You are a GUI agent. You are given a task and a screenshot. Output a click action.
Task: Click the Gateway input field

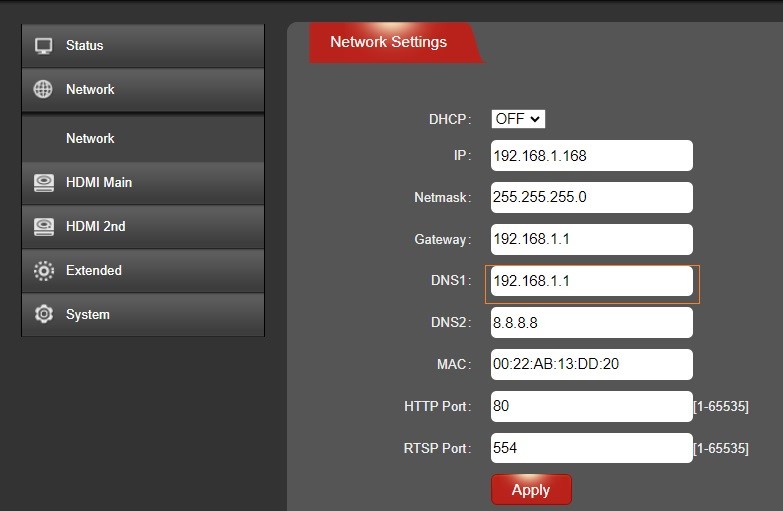[x=591, y=240]
